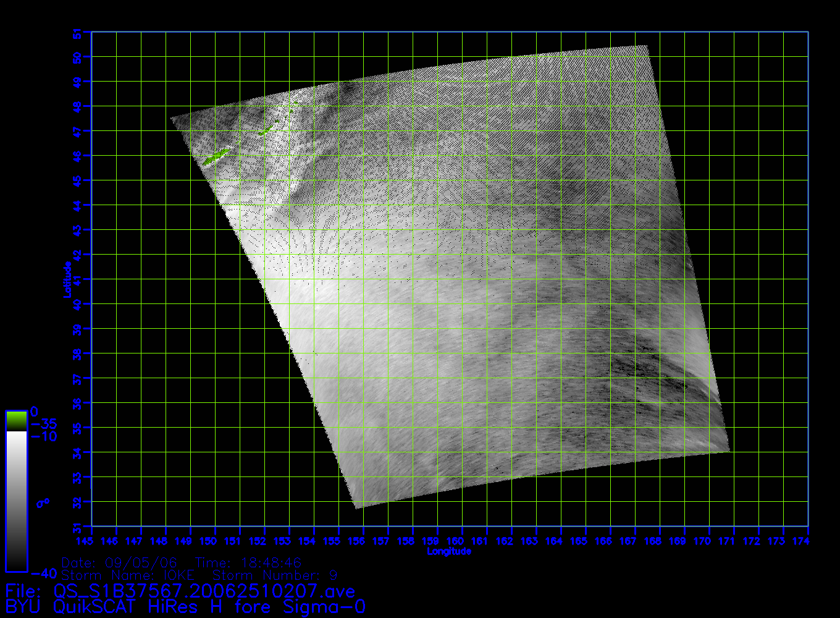Click the 40 latitude tick label
This screenshot has height=618, width=840.
click(77, 305)
